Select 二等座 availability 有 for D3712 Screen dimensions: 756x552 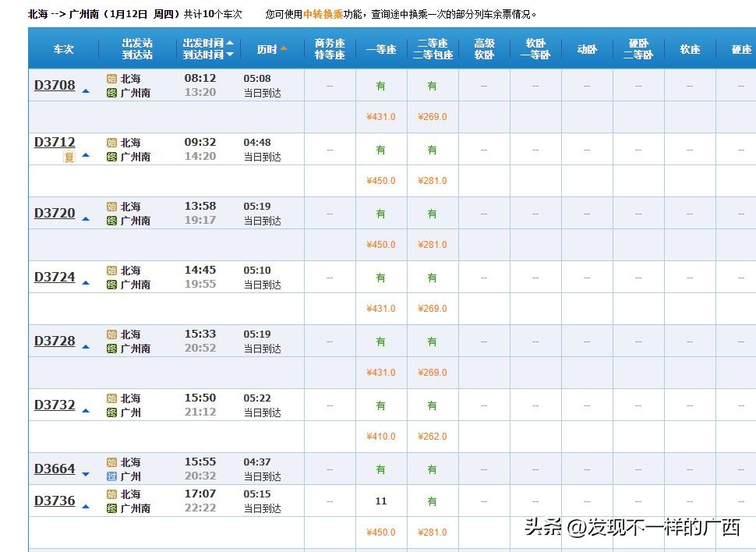click(x=432, y=150)
